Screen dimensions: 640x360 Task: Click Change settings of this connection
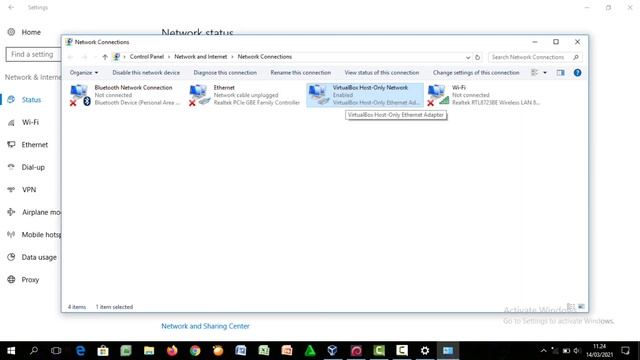(476, 73)
